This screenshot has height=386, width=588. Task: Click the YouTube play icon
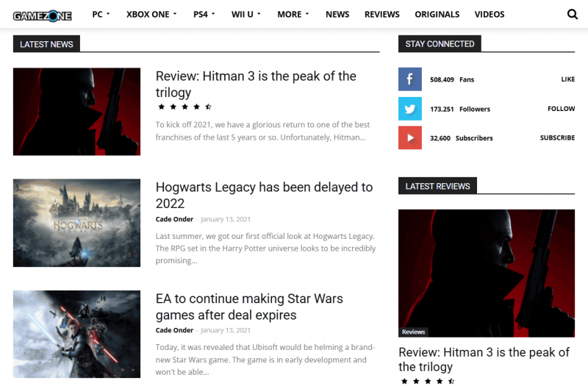click(x=410, y=138)
